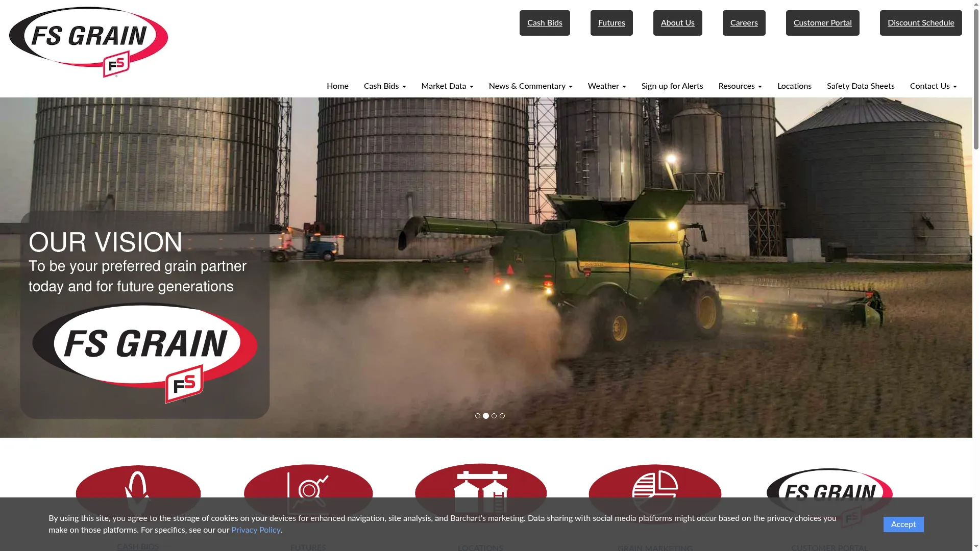
Task: Expand the Cash Bids nav dropdown
Action: pos(385,86)
